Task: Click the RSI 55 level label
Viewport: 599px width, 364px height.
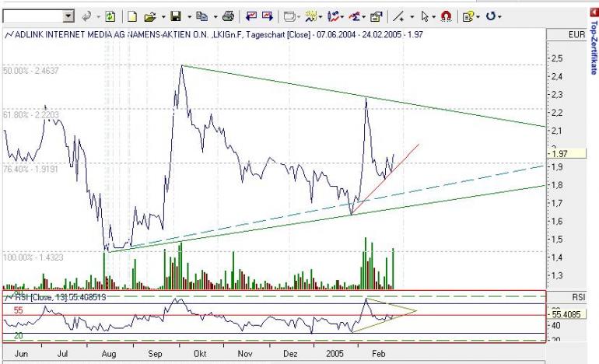Action: 19,310
